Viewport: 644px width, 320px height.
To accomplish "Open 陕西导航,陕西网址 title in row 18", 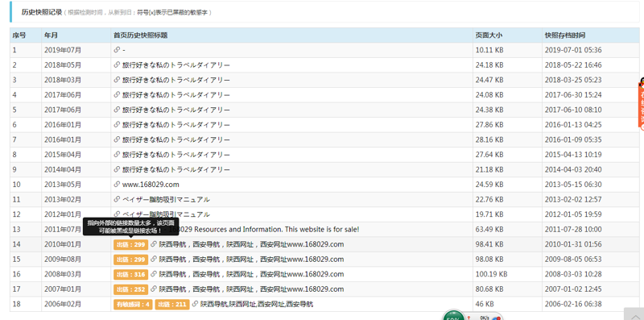I will click(x=257, y=304).
